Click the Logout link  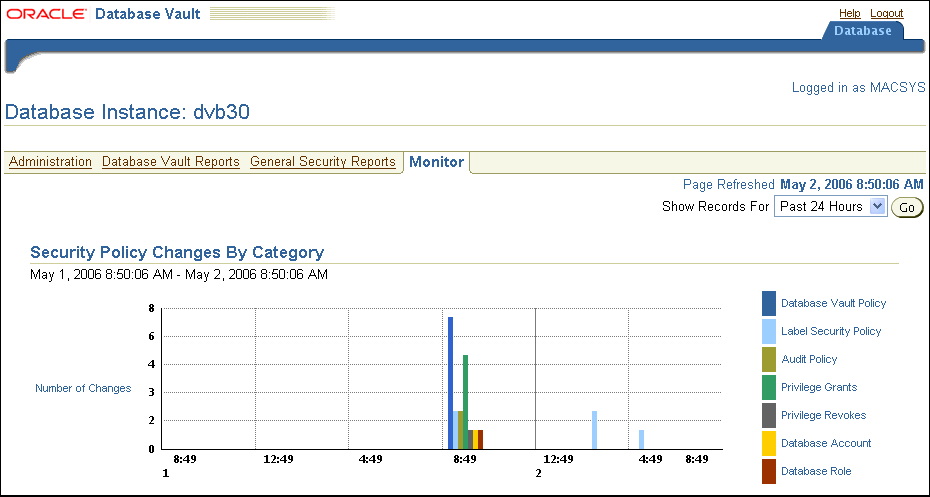point(886,14)
